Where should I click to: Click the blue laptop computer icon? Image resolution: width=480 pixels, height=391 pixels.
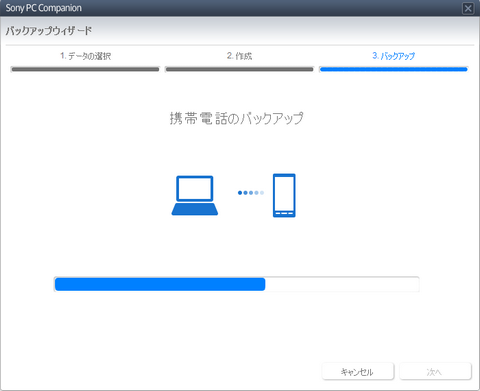point(195,195)
